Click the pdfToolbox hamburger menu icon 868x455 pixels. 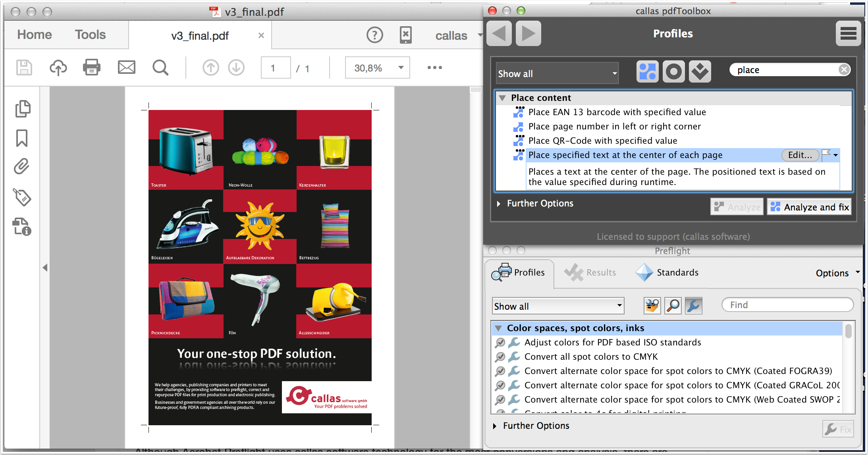pos(848,33)
